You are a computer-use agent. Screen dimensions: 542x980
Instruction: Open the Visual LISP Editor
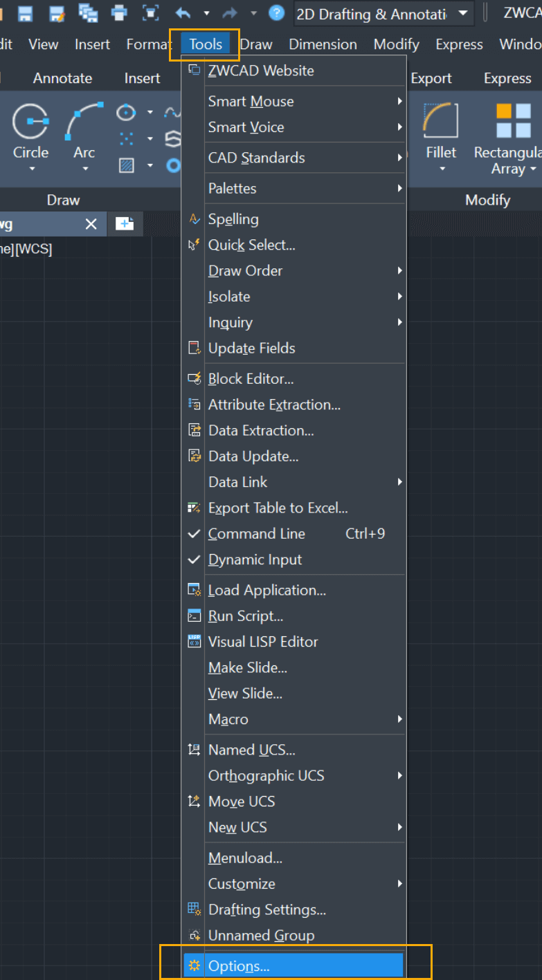point(293,642)
